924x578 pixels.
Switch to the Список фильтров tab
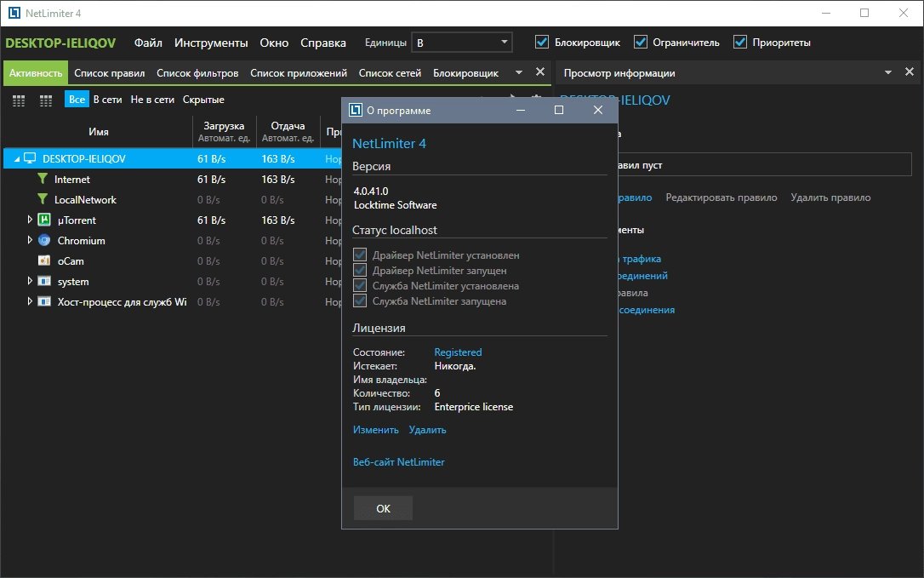(197, 73)
